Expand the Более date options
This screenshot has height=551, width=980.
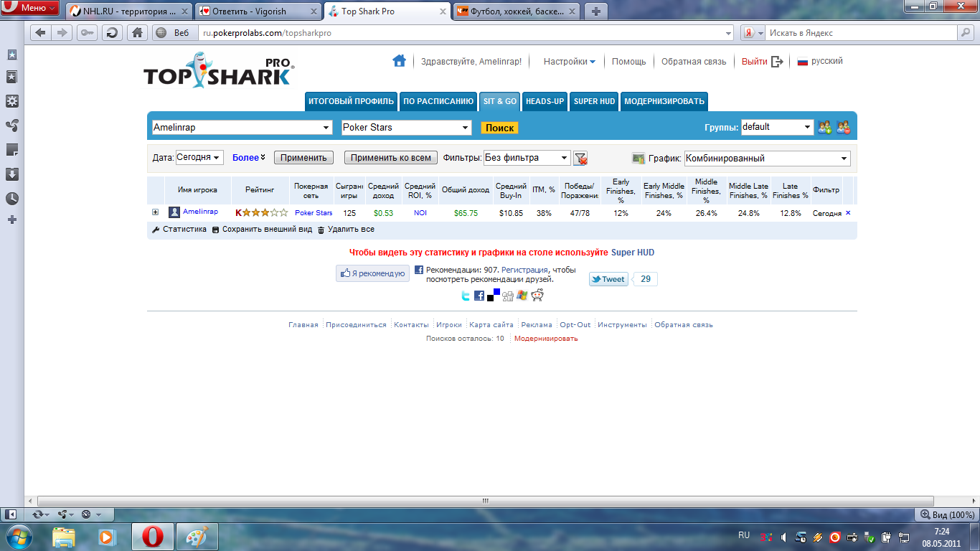coord(249,158)
